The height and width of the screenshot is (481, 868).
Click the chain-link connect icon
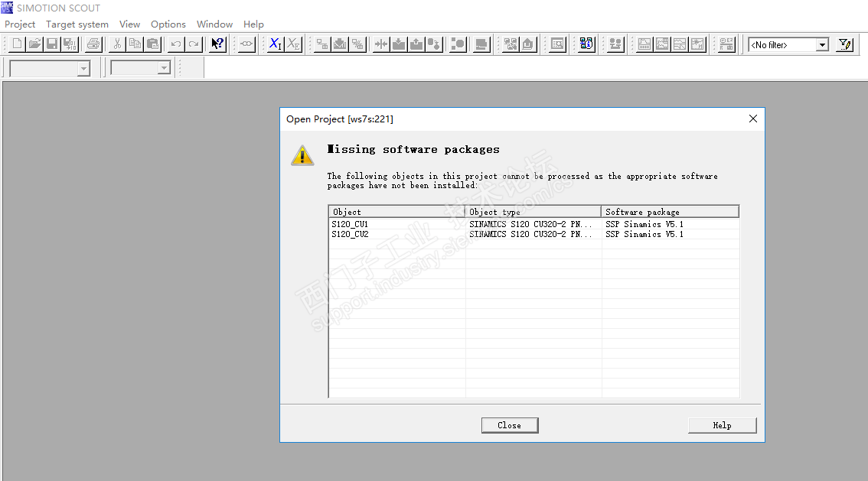246,44
